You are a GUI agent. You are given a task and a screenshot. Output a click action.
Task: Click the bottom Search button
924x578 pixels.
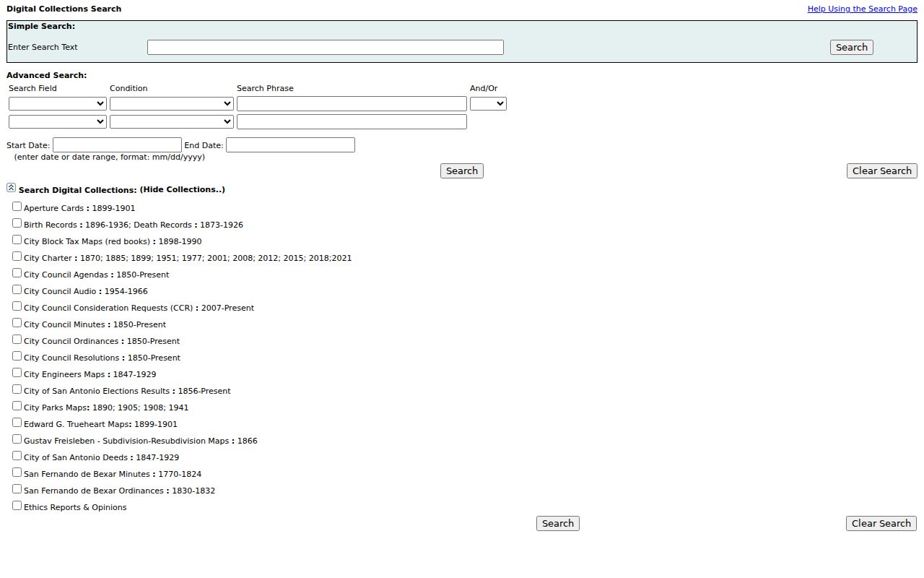(x=558, y=524)
